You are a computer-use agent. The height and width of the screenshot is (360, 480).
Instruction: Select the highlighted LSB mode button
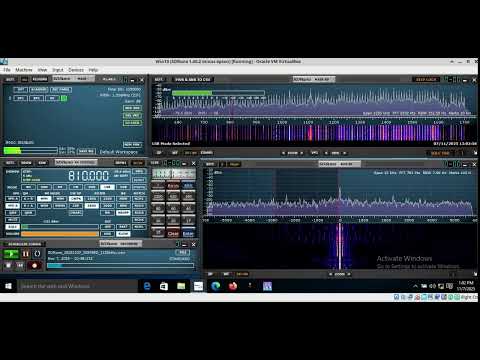pos(107,187)
